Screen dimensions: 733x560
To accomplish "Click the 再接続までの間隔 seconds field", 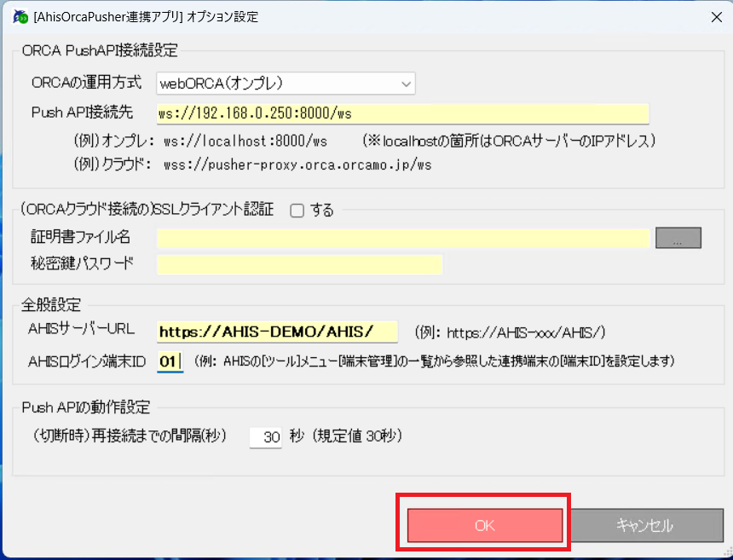I will (265, 437).
